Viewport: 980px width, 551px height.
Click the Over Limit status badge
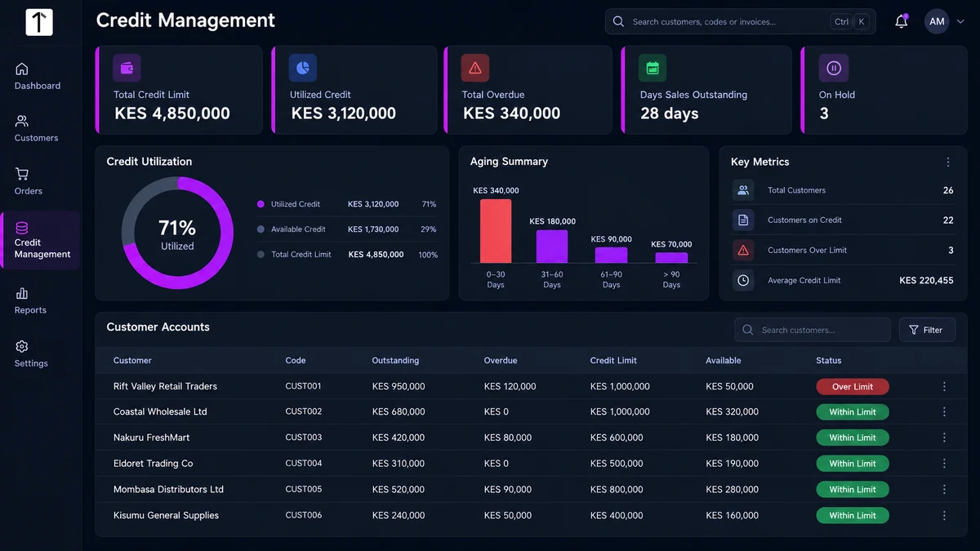point(853,387)
